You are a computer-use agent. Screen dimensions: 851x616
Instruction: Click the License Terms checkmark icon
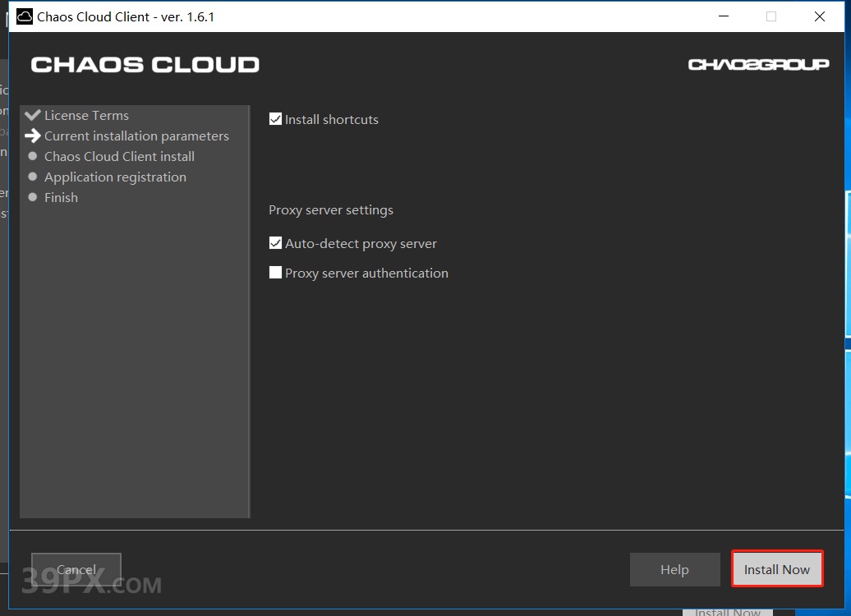pyautogui.click(x=33, y=114)
